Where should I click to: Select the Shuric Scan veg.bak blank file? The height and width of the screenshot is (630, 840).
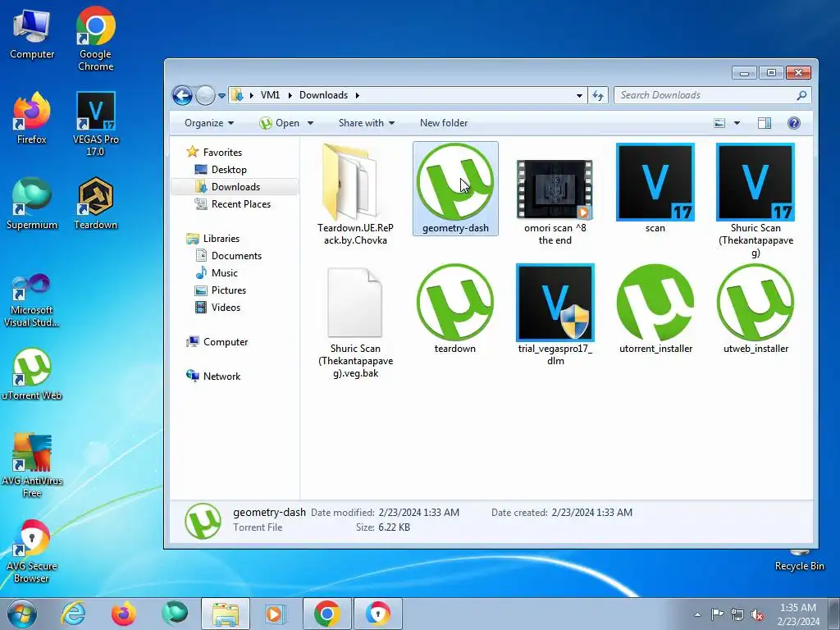point(355,323)
